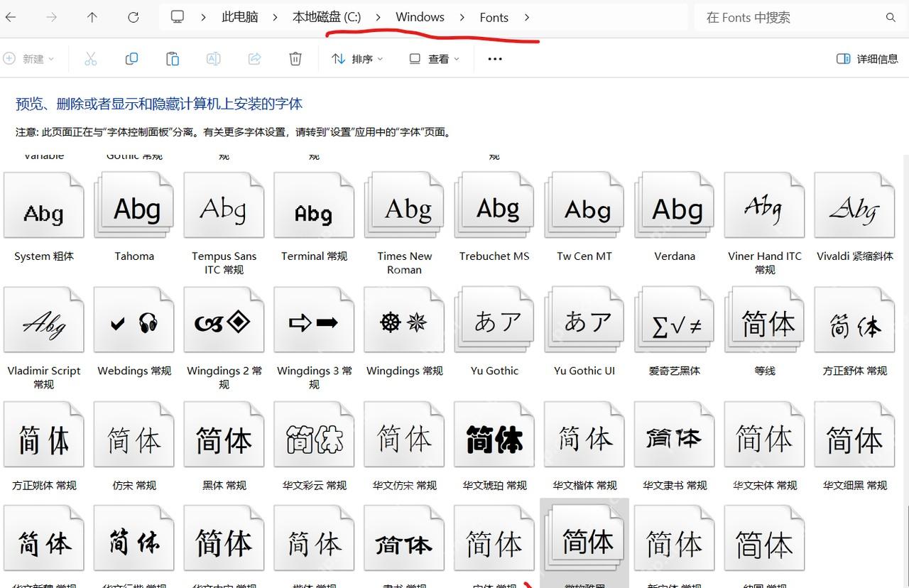Select Windows in the address breadcrumb
Screen dimensions: 909x588
(420, 17)
